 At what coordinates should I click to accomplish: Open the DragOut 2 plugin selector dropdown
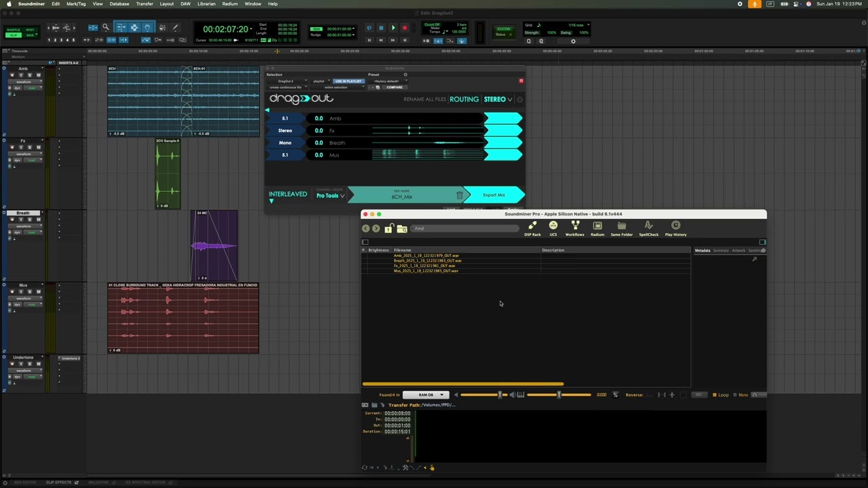point(288,81)
